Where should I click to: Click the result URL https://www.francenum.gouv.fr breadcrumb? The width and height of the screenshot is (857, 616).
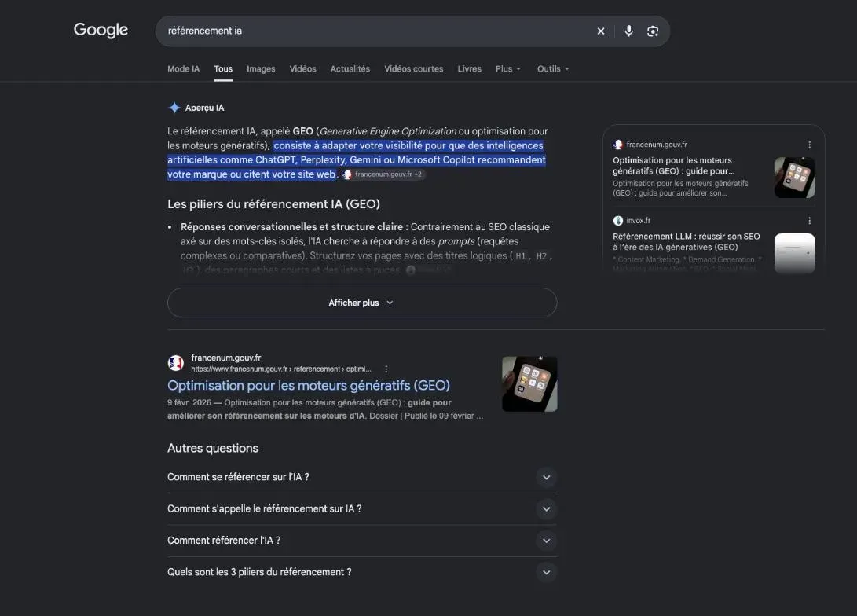[x=281, y=369]
